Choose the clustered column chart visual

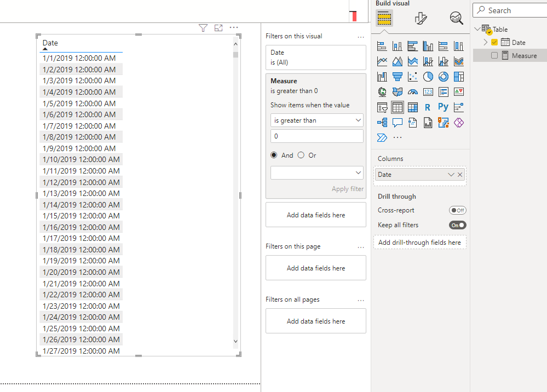[x=428, y=46]
